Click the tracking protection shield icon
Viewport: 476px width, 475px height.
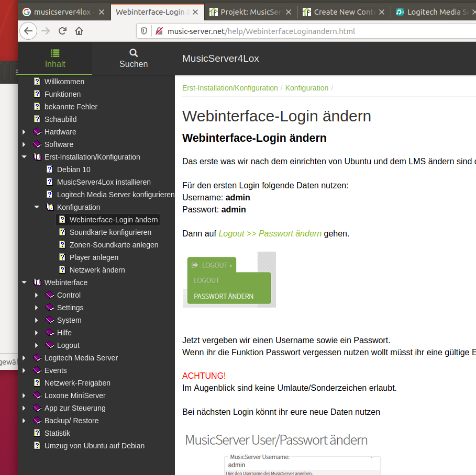pyautogui.click(x=144, y=31)
